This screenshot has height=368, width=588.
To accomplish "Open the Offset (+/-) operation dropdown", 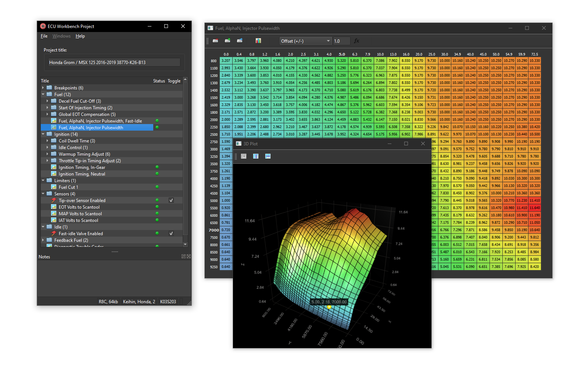I will [305, 41].
